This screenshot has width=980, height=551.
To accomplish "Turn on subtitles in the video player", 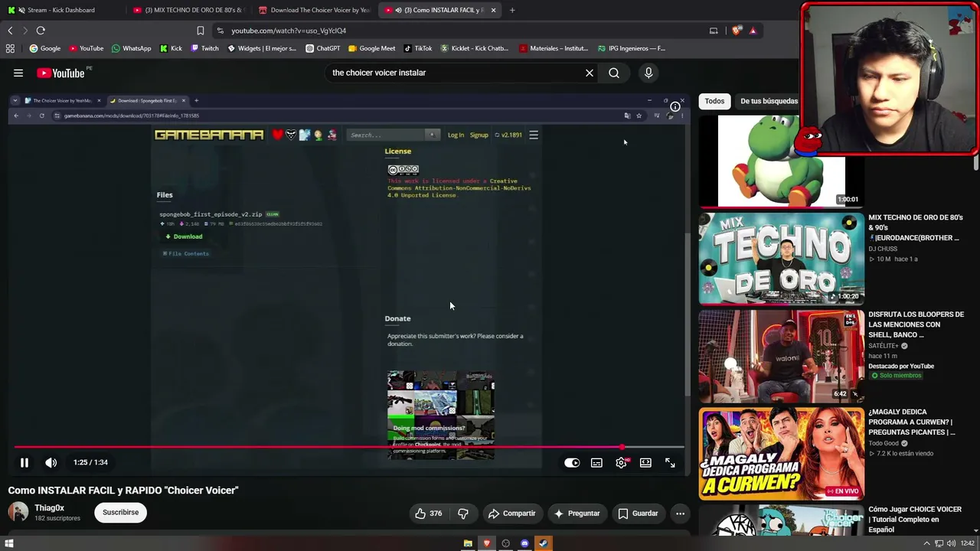I will point(596,462).
